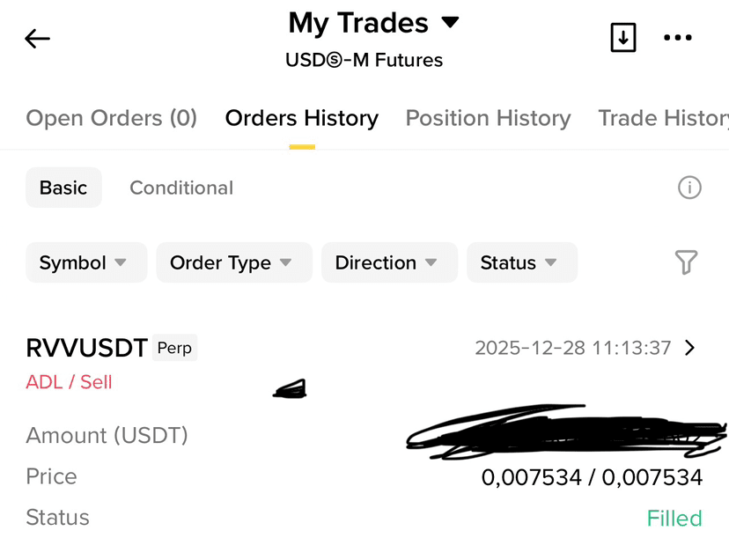Open the circled info icon
Screen dimensions: 729x560
point(689,188)
